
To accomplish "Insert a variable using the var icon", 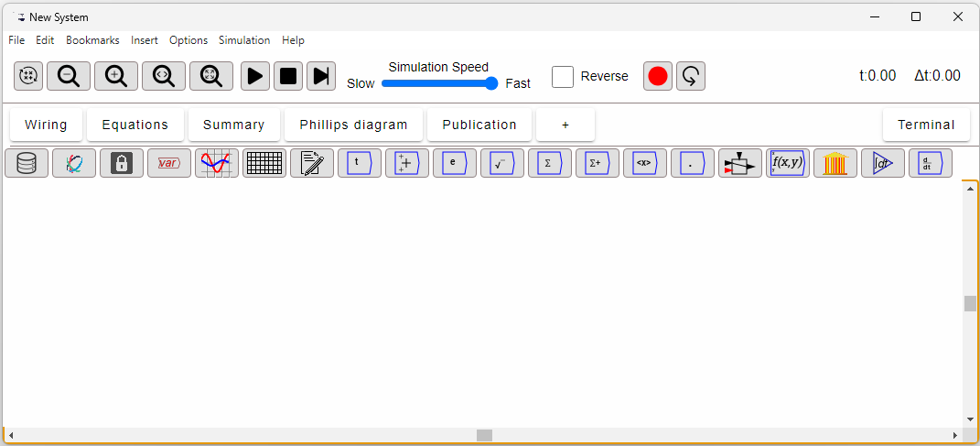I will 168,163.
